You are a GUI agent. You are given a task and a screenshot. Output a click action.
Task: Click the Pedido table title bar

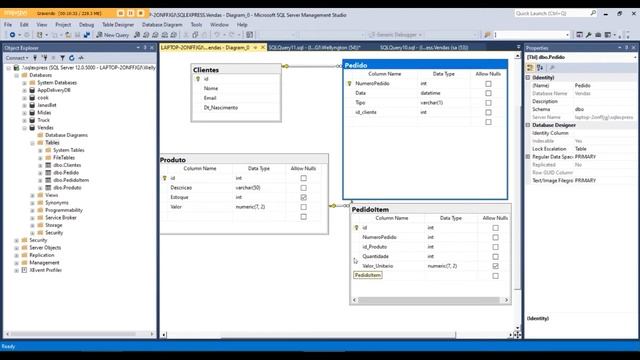425,65
